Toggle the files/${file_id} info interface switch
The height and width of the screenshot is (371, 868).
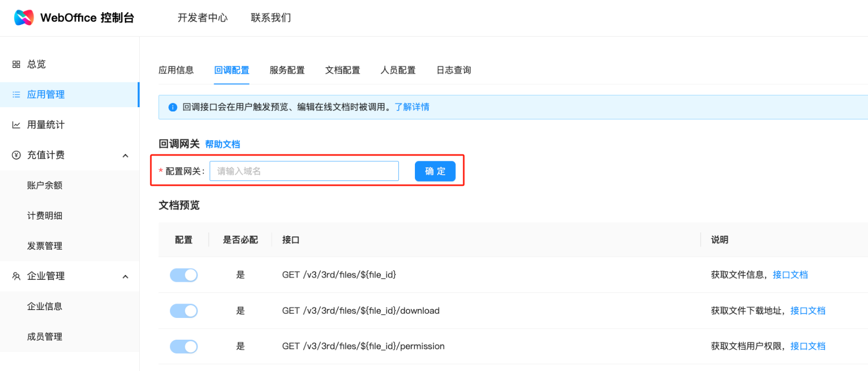pos(184,275)
